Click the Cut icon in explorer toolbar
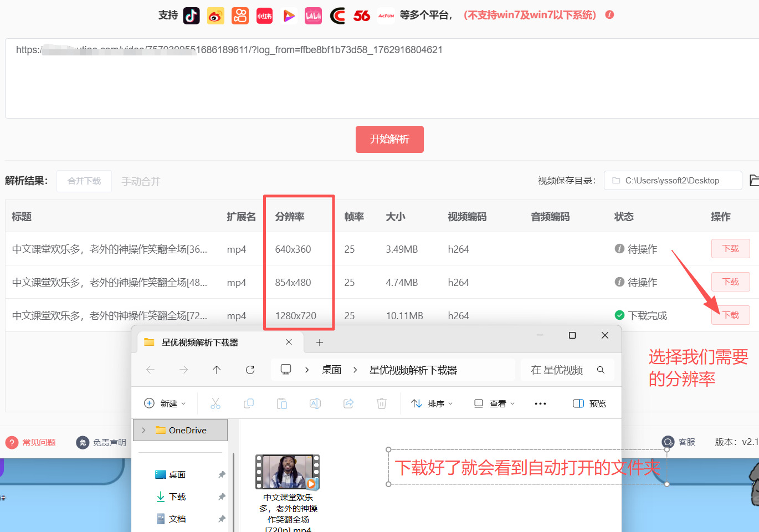The image size is (759, 532). point(216,403)
